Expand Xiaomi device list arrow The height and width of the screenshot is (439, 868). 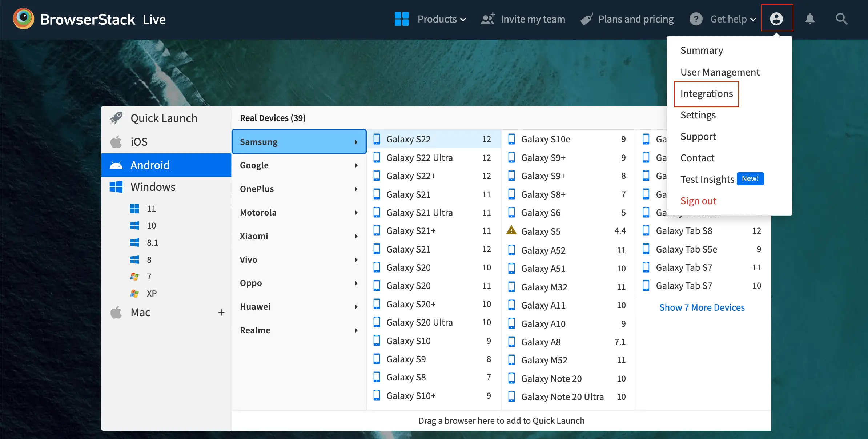pyautogui.click(x=356, y=236)
